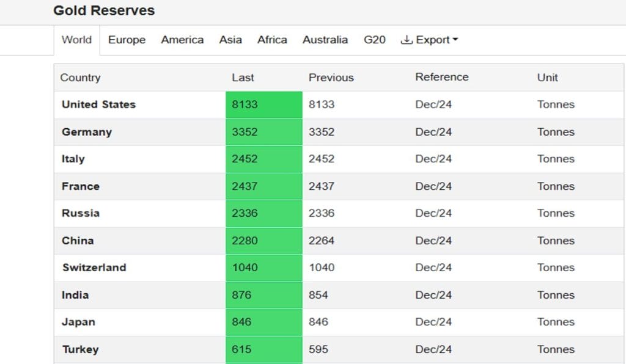View the Australia tab

point(325,40)
